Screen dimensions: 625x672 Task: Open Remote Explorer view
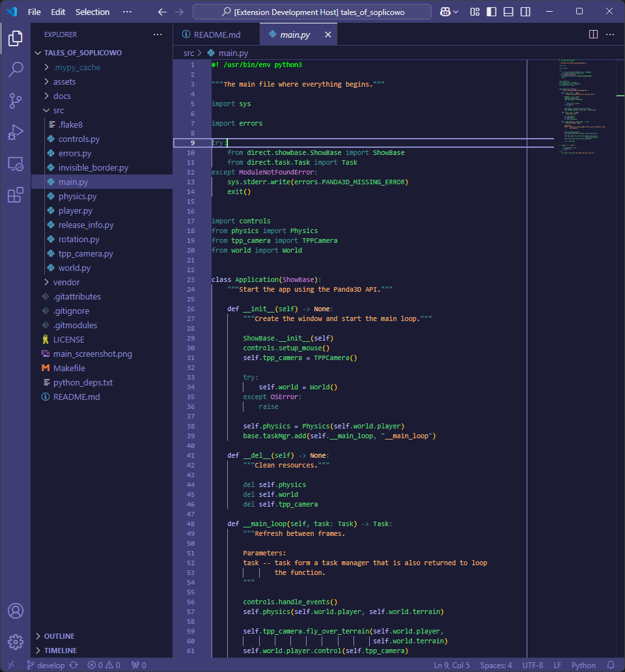click(x=15, y=163)
